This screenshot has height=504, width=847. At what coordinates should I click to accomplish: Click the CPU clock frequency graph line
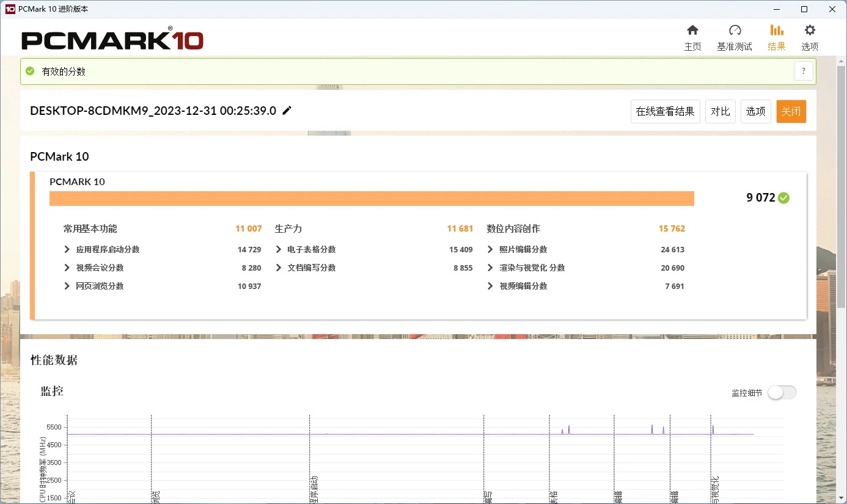point(409,434)
